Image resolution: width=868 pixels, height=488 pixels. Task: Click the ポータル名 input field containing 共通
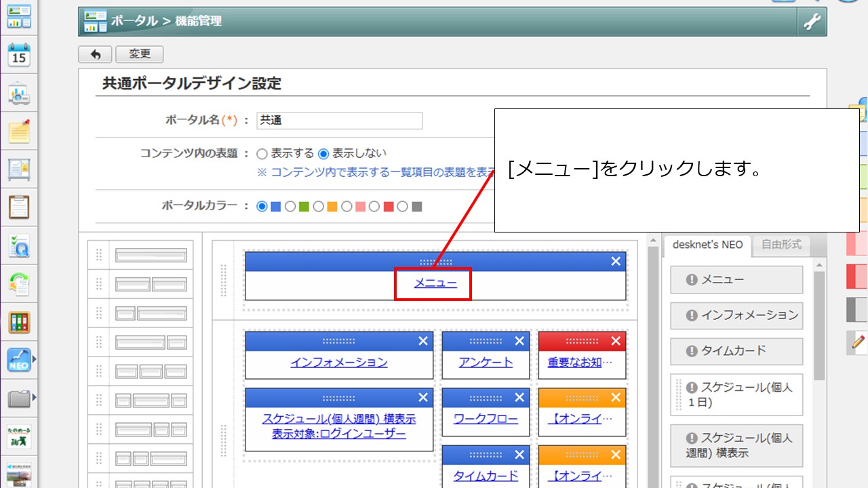coord(339,120)
